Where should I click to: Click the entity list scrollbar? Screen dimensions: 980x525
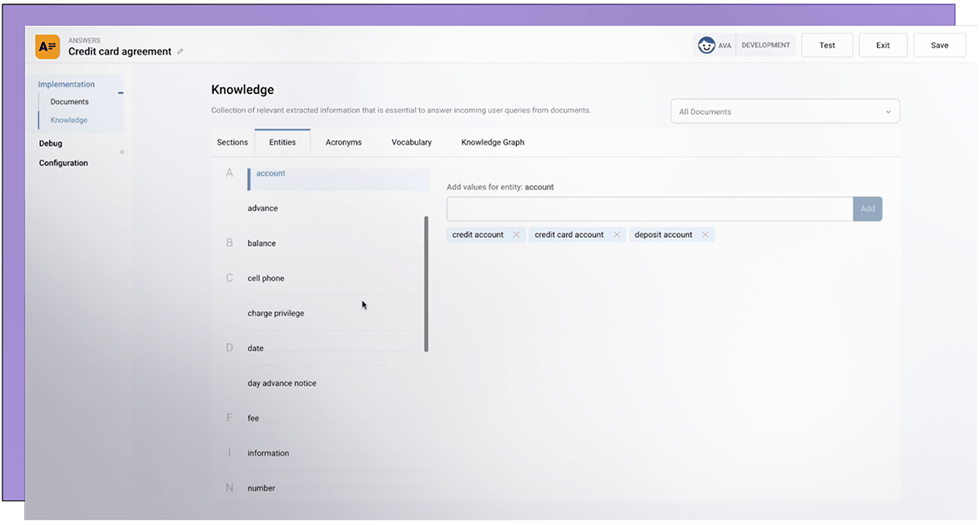click(x=426, y=283)
